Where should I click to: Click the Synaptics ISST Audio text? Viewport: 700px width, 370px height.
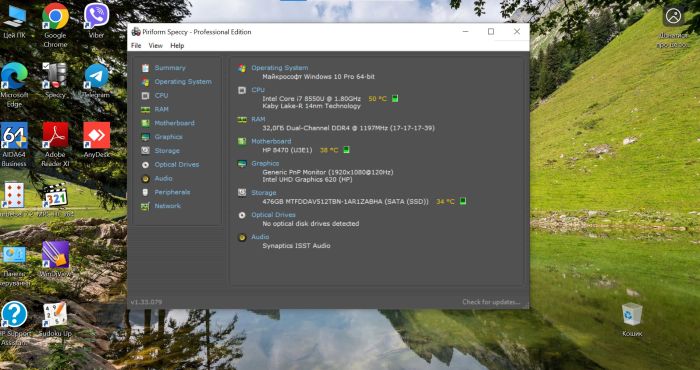click(x=296, y=246)
